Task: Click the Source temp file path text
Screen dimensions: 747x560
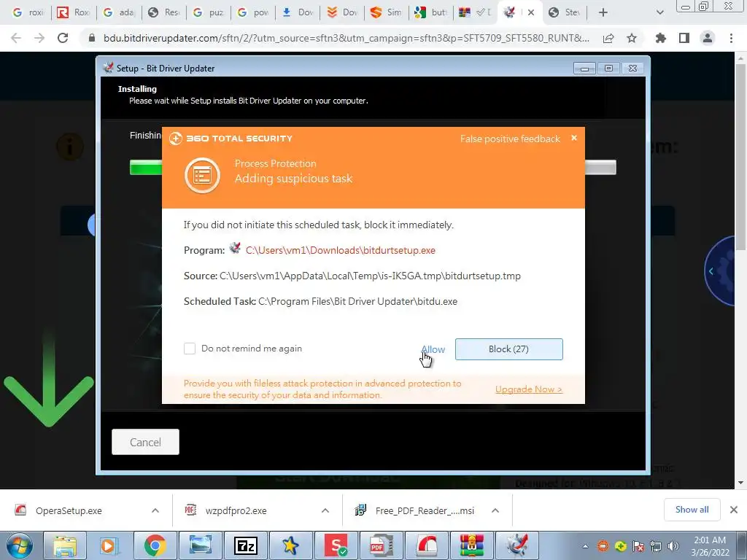Action: [x=370, y=276]
